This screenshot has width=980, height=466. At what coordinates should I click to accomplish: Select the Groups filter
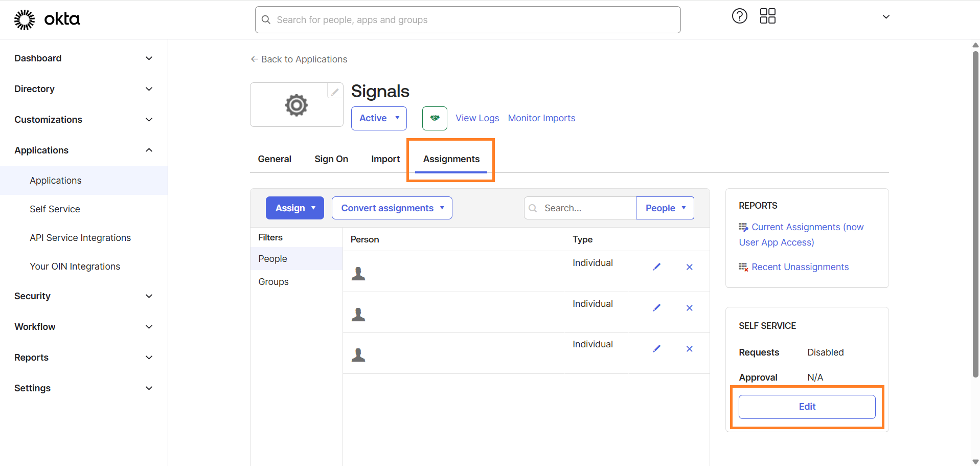coord(297,282)
